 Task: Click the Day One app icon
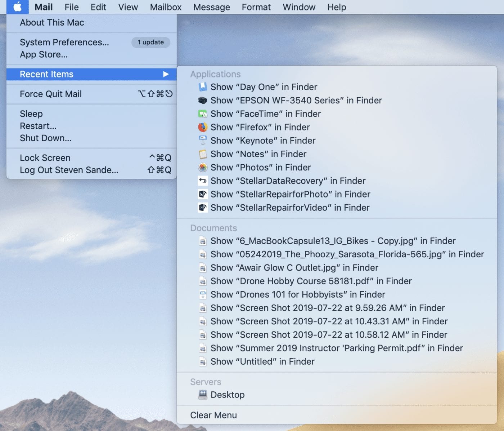tap(203, 87)
